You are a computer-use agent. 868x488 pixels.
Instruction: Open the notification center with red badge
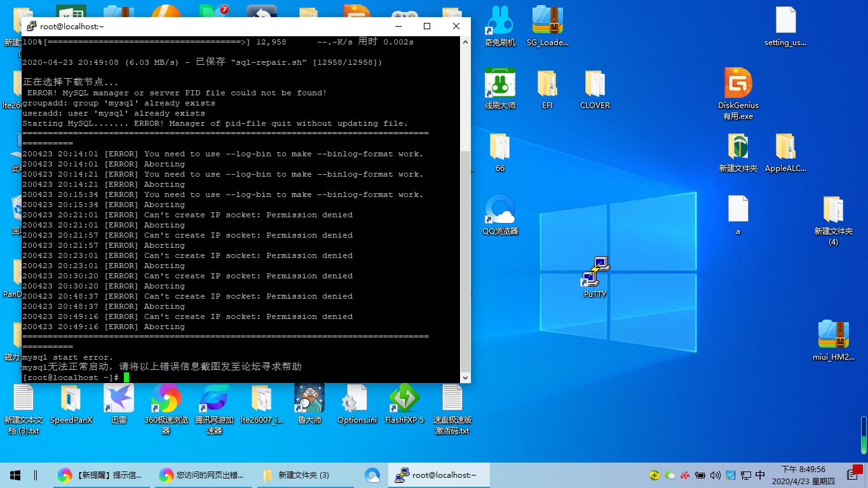(853, 474)
